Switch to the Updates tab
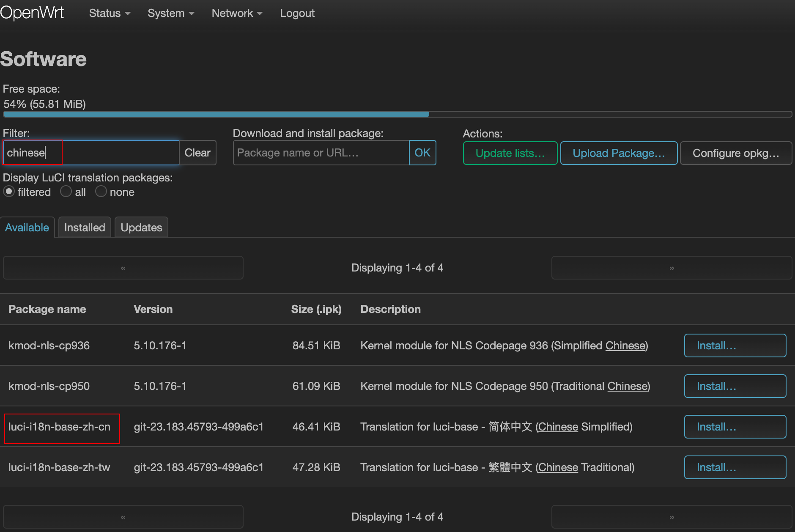The image size is (795, 532). click(141, 228)
